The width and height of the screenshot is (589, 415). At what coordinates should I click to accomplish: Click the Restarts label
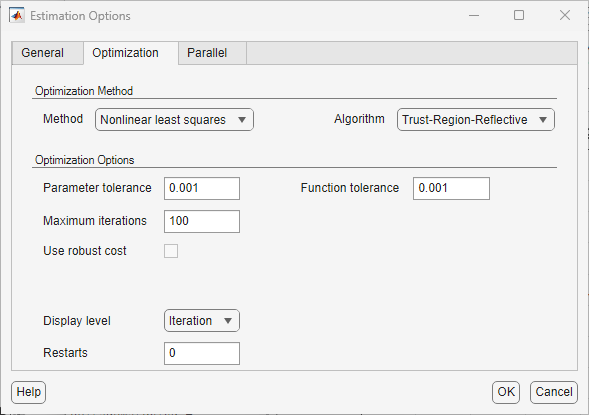[x=65, y=353]
